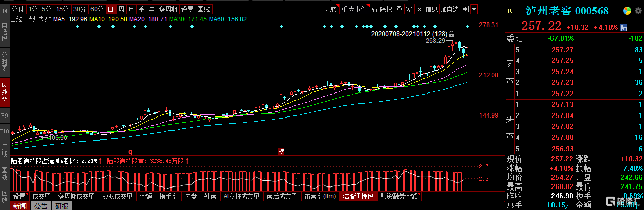Open the F9 sidebar item
644x210 pixels.
tap(4, 116)
